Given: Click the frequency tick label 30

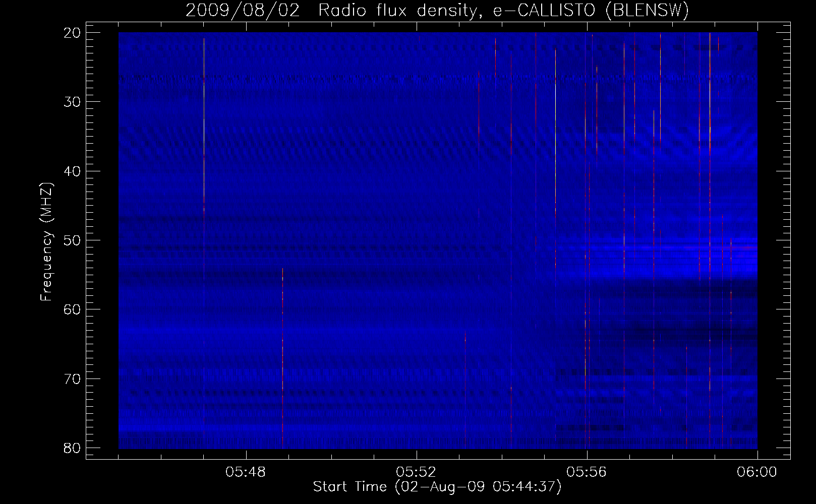Looking at the screenshot, I should point(73,102).
